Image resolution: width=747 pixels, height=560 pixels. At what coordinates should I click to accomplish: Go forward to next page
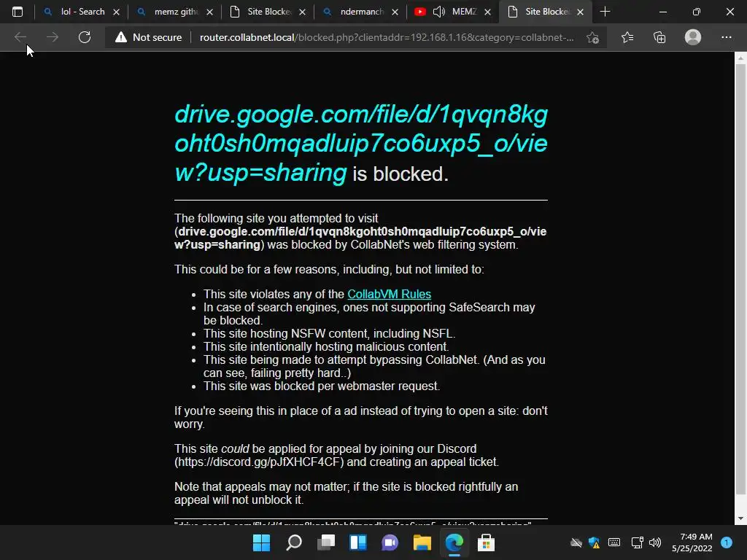tap(53, 37)
